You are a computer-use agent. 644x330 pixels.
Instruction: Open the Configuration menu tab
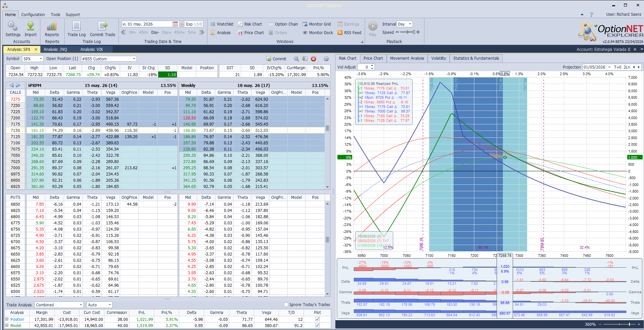(x=33, y=14)
